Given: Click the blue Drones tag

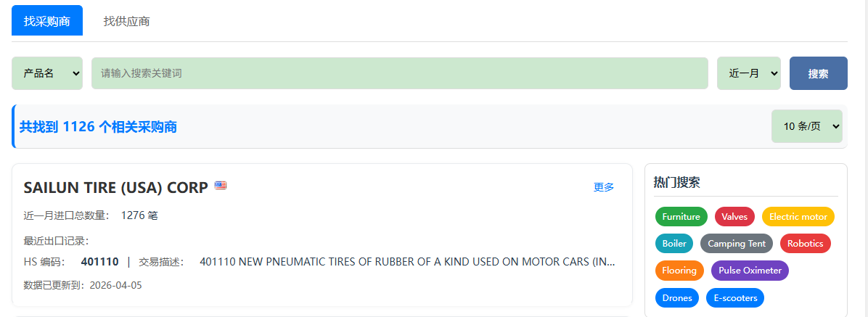Looking at the screenshot, I should (x=677, y=298).
